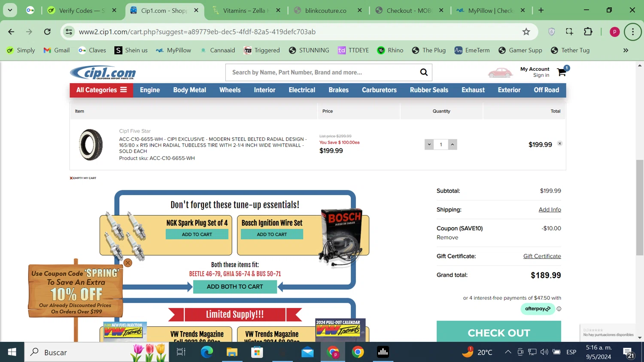Decrease tire quantity with down arrow
Screen dimensions: 644x362
(x=429, y=145)
